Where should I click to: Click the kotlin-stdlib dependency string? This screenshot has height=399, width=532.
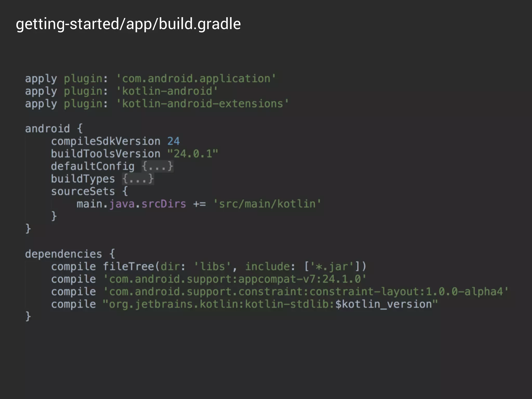270,304
